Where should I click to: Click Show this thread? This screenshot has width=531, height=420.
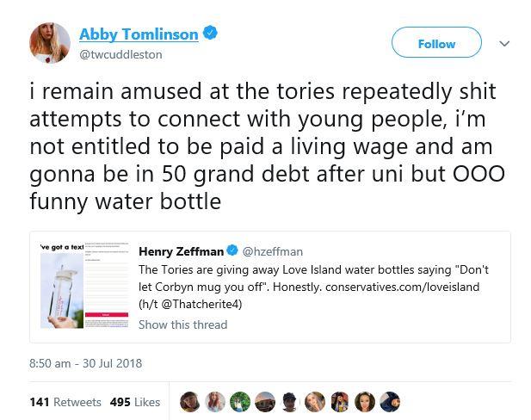coord(182,324)
